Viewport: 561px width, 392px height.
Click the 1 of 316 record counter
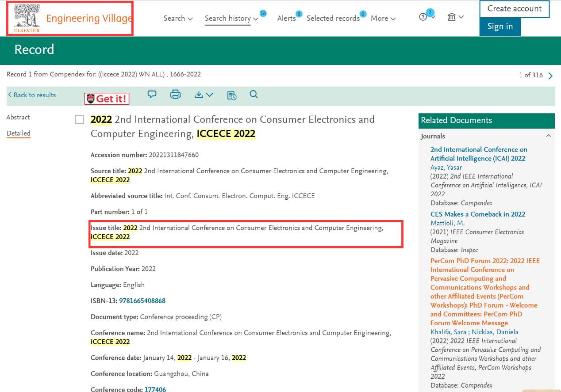530,75
